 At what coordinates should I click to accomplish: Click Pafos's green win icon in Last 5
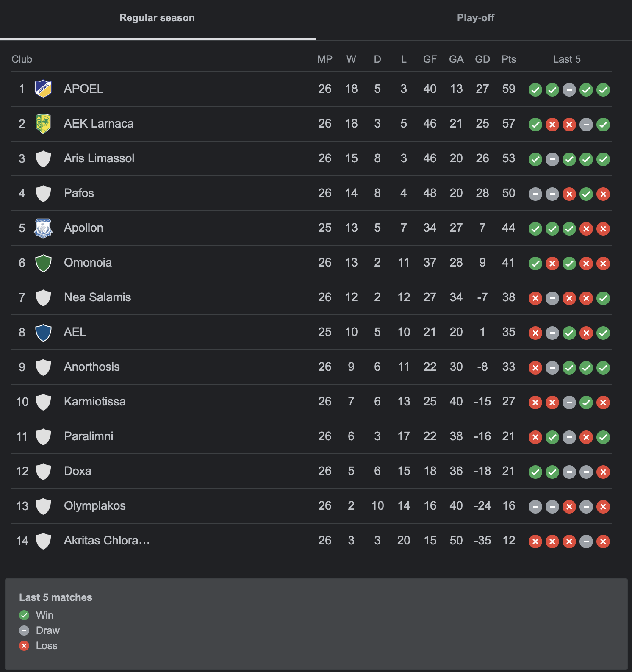pos(586,194)
